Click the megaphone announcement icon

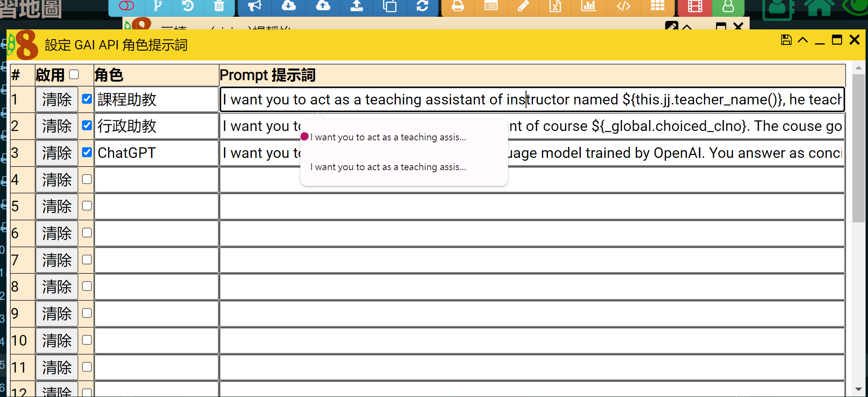[255, 6]
